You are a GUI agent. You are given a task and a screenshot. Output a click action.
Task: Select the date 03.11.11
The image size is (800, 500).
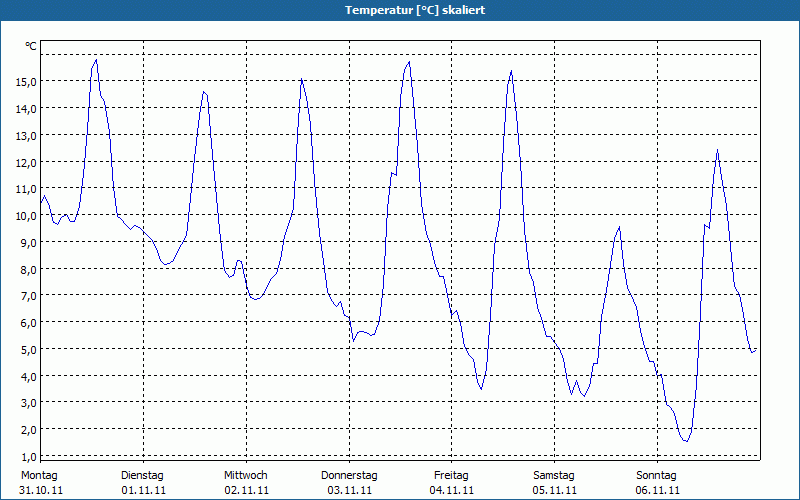coord(349,491)
